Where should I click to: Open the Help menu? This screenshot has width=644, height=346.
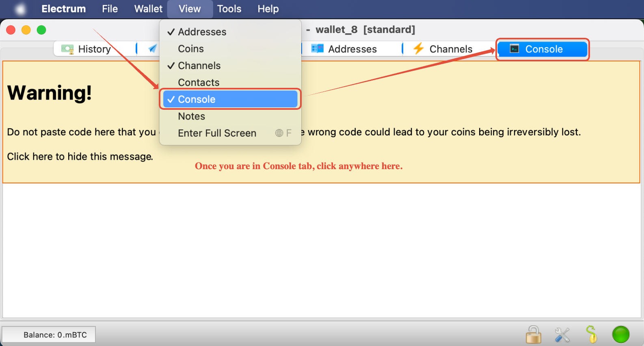click(x=268, y=9)
